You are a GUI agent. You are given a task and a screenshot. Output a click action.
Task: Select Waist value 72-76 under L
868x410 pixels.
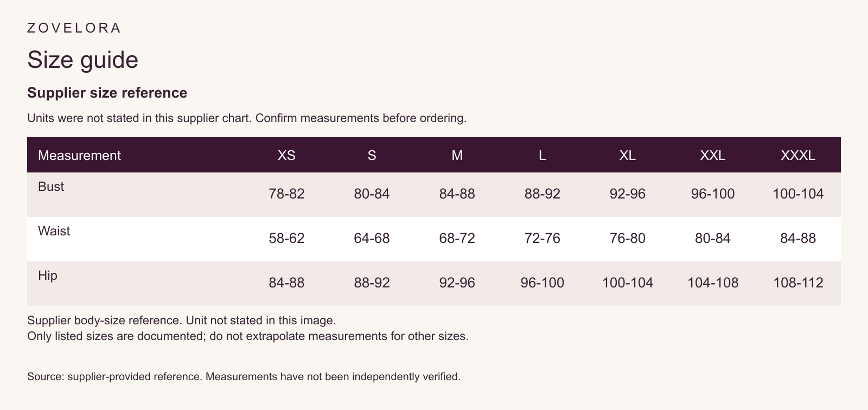tap(542, 239)
